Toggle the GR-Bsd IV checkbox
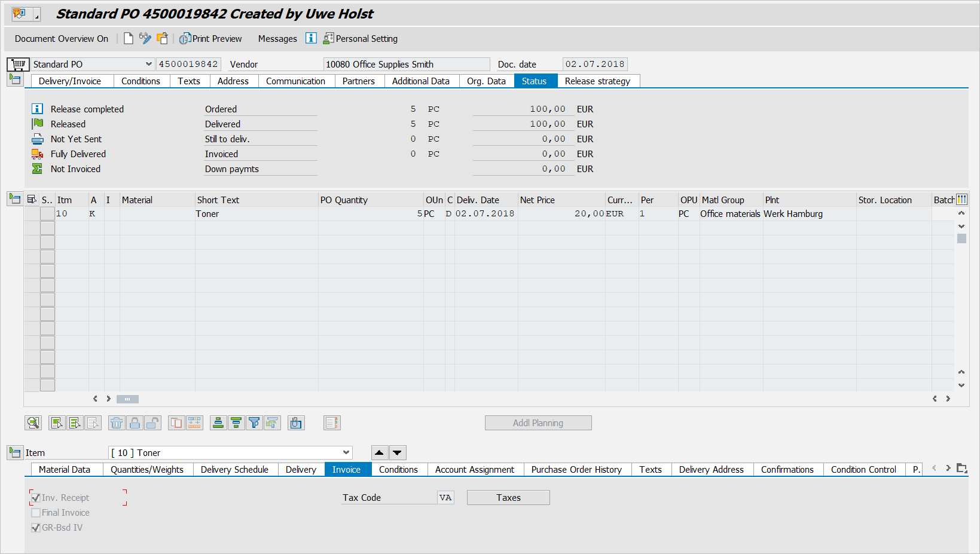This screenshot has width=980, height=554. pyautogui.click(x=36, y=528)
